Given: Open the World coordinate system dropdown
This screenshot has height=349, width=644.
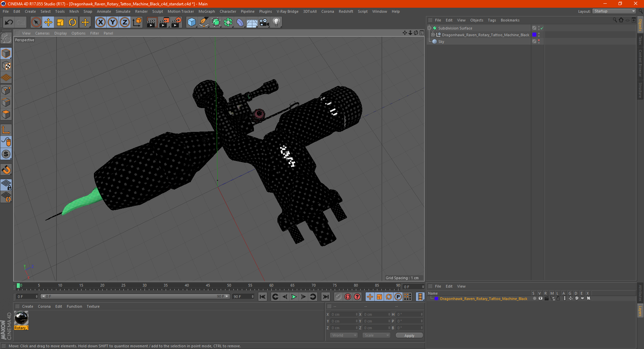Looking at the screenshot, I should [344, 335].
